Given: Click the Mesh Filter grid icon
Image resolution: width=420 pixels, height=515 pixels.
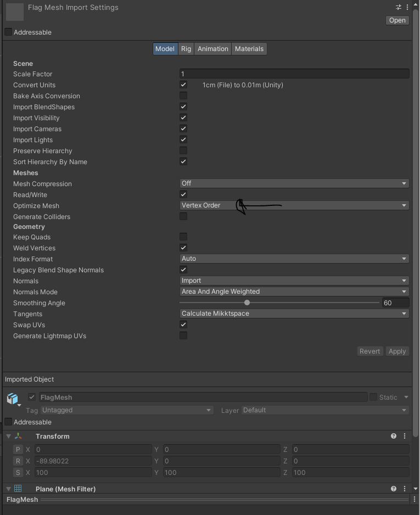Looking at the screenshot, I should pos(19,489).
